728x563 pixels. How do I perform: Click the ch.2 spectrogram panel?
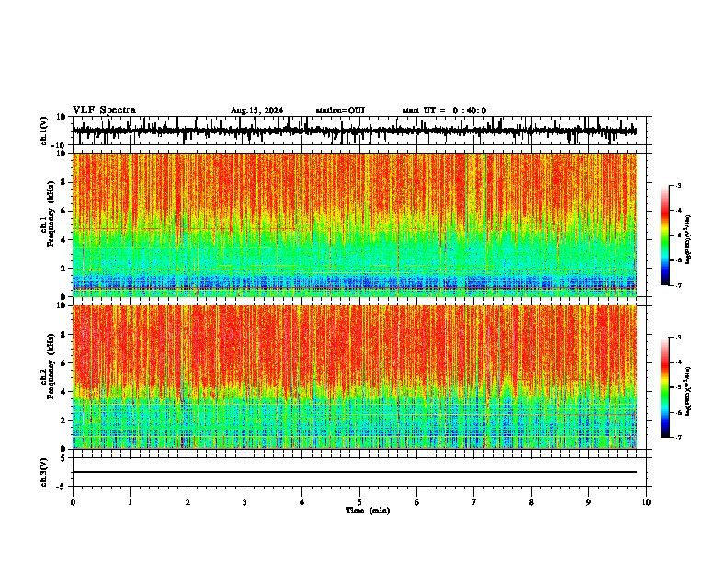(x=355, y=377)
